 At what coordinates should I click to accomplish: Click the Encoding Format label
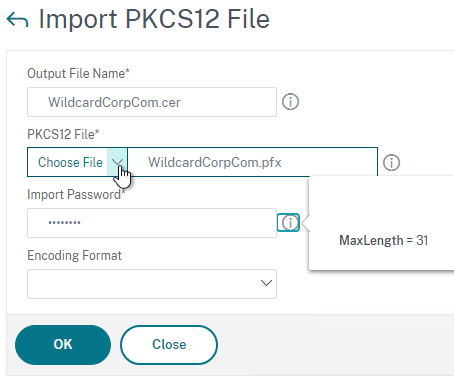coord(74,256)
